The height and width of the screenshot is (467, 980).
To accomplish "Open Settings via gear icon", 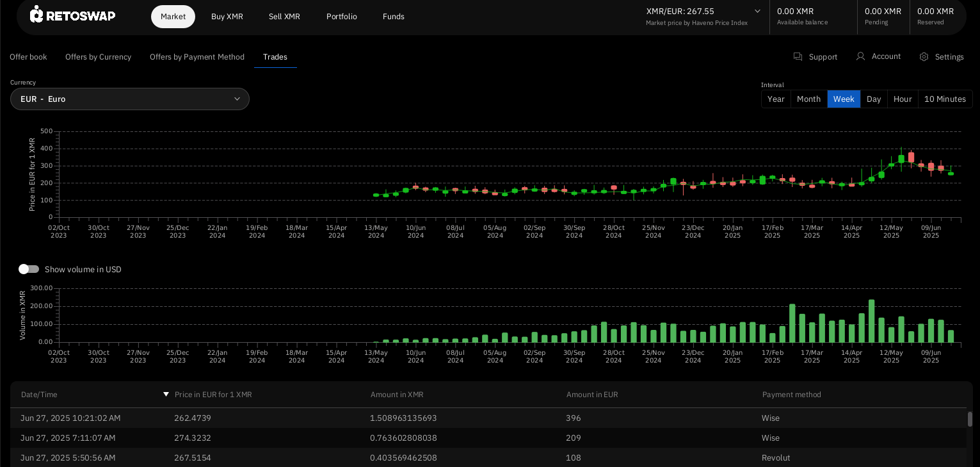I will [x=924, y=56].
